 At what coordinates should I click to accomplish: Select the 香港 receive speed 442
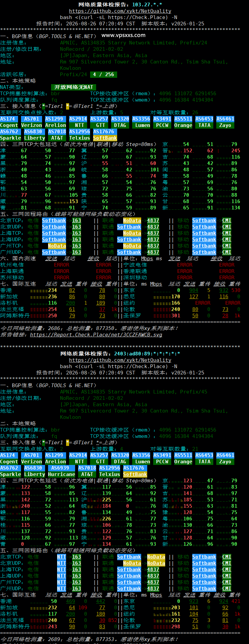click(100, 601)
